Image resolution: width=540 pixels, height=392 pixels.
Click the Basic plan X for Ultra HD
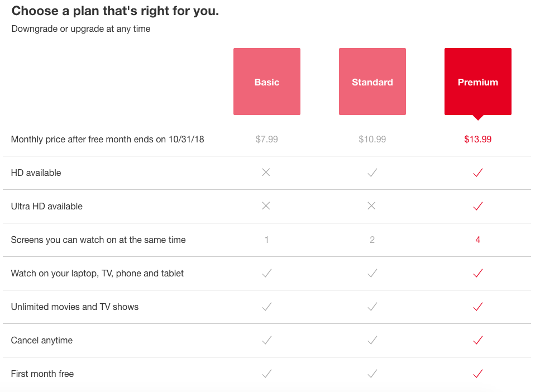pyautogui.click(x=266, y=206)
